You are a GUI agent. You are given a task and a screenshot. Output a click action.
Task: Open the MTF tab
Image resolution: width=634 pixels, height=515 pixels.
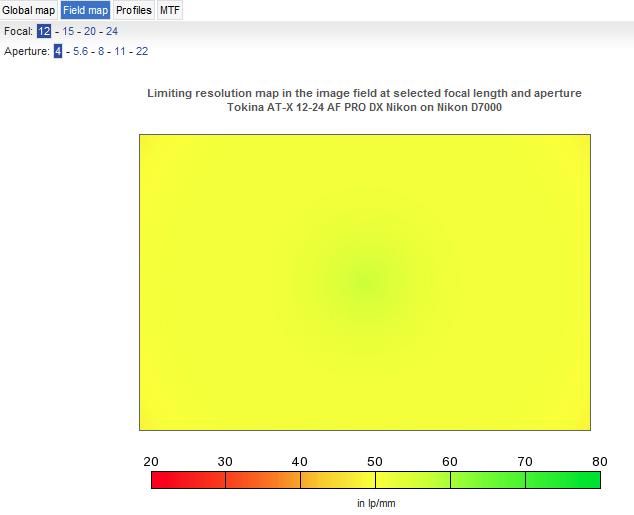pyautogui.click(x=170, y=10)
